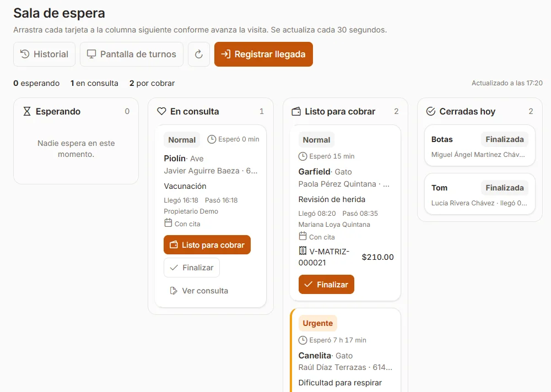This screenshot has height=392, width=551.
Task: Click calendar icon on Piolín's Con cita
Action: pyautogui.click(x=168, y=223)
